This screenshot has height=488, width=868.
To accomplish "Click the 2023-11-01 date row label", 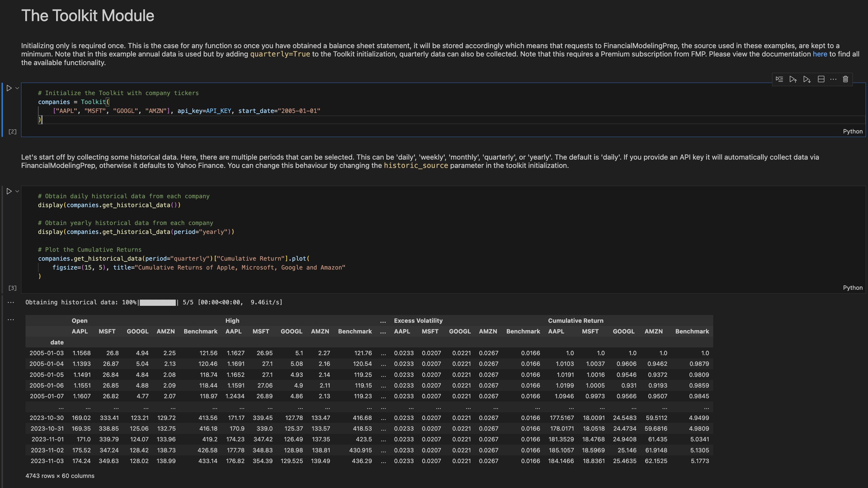I will click(48, 439).
